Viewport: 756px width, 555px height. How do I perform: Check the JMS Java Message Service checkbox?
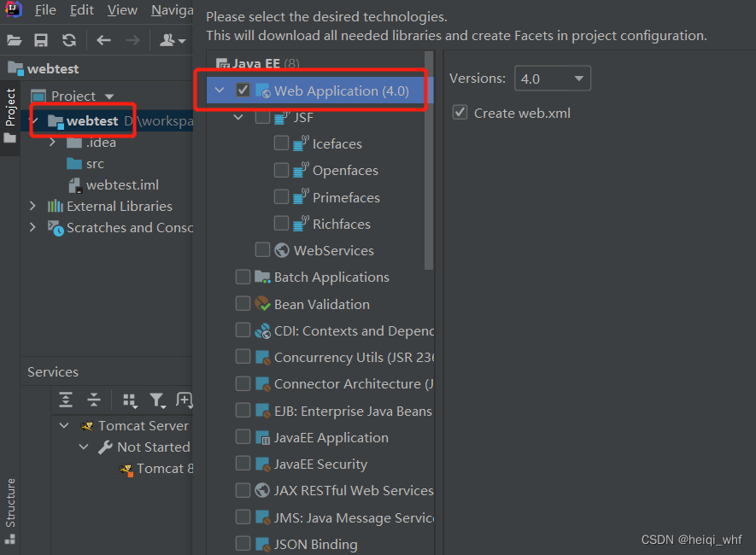point(243,517)
